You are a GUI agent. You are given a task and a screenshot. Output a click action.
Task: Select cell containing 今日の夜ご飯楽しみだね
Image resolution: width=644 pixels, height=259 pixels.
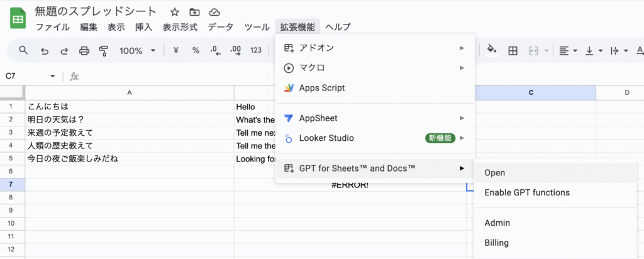pyautogui.click(x=130, y=159)
